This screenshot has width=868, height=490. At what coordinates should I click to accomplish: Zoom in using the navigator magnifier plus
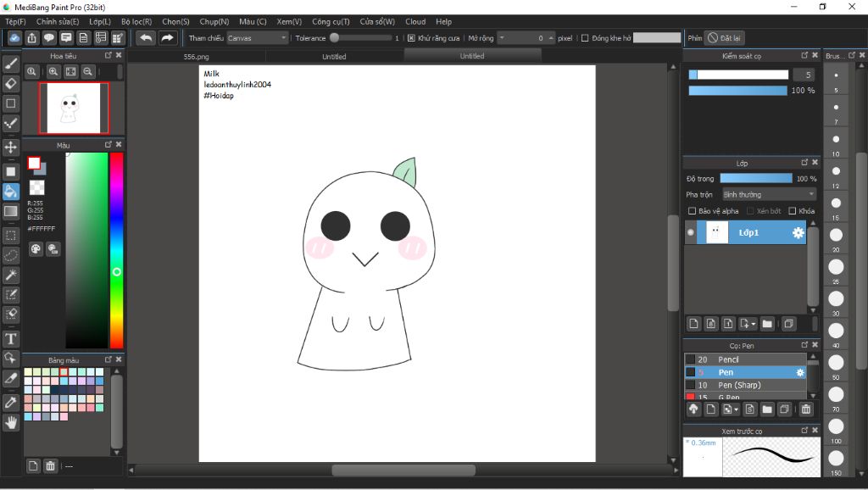pyautogui.click(x=53, y=71)
